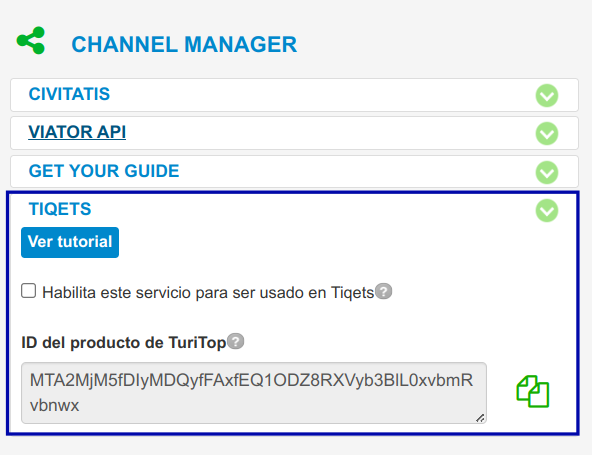Image resolution: width=592 pixels, height=455 pixels.
Task: Click into the TuriTop product ID text field
Action: [254, 393]
